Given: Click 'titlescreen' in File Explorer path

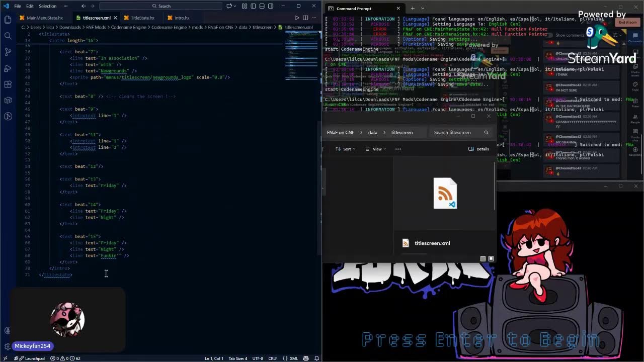Looking at the screenshot, I should pyautogui.click(x=401, y=133).
